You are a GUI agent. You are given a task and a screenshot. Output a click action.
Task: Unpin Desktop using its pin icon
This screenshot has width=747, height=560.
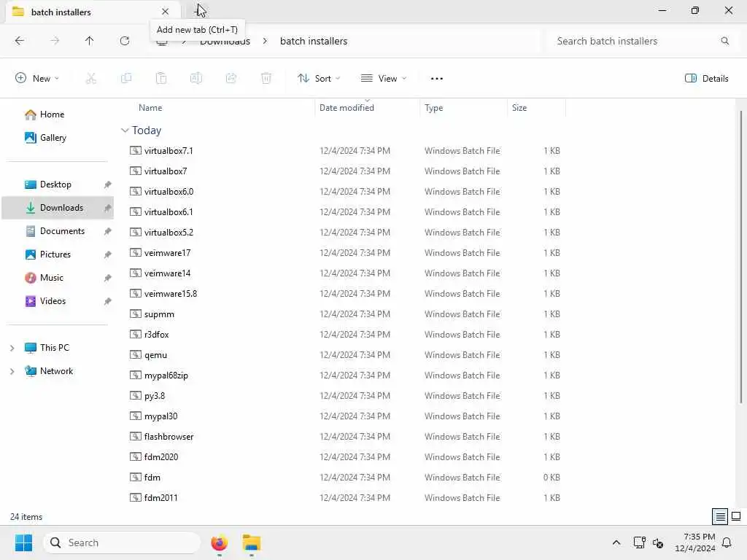[108, 184]
